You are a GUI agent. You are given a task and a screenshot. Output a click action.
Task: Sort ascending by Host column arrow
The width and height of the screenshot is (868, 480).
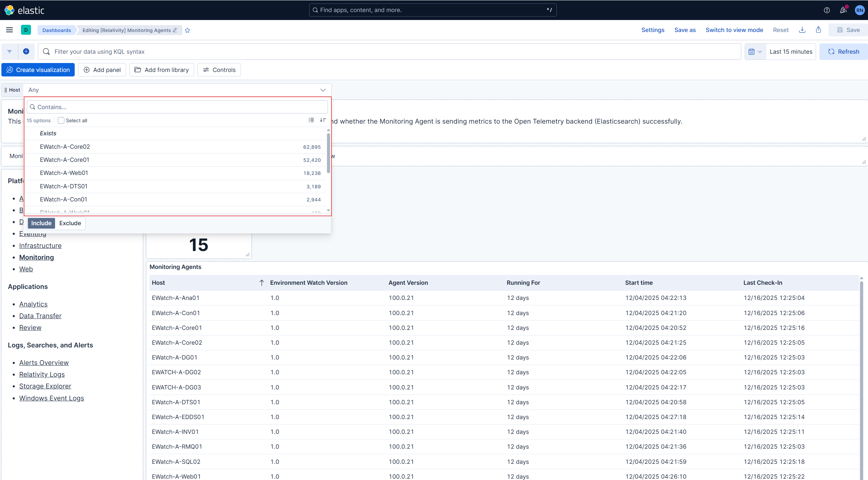[x=262, y=283]
